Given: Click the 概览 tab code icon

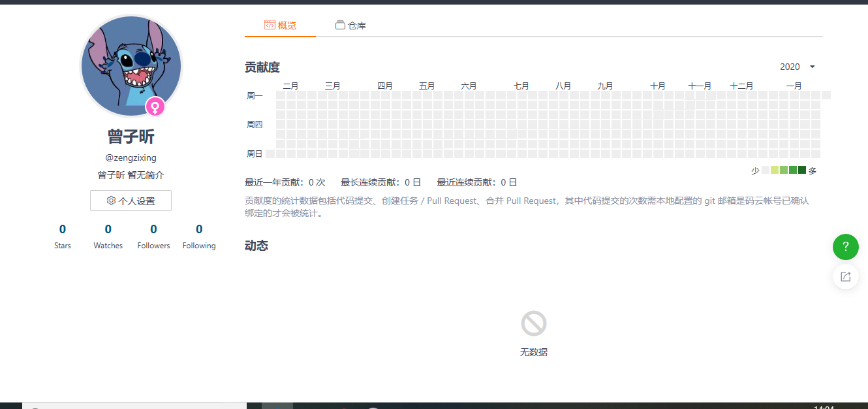Looking at the screenshot, I should pyautogui.click(x=269, y=25).
